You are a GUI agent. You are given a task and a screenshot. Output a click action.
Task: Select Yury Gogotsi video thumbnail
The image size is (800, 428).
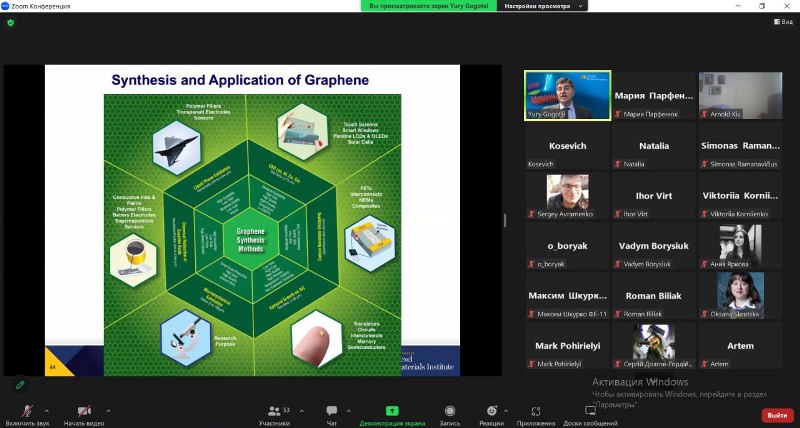click(x=568, y=95)
